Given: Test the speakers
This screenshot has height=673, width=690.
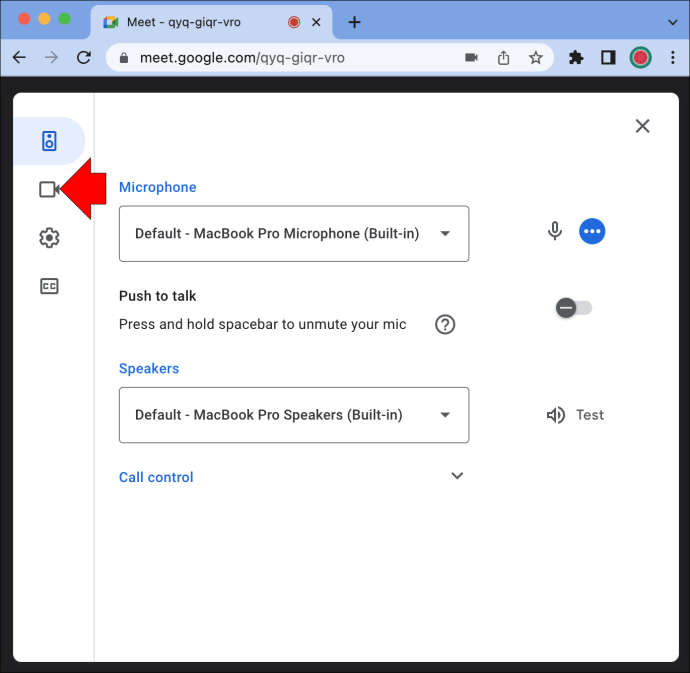Looking at the screenshot, I should point(575,415).
